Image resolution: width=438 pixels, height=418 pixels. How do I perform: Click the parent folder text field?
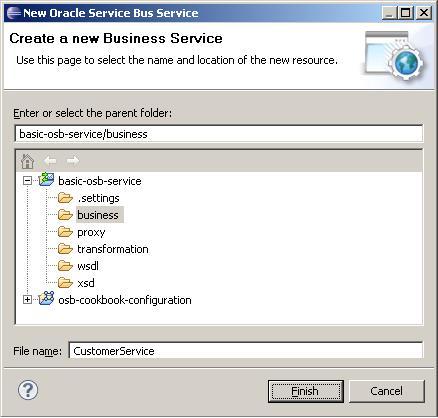(x=219, y=134)
